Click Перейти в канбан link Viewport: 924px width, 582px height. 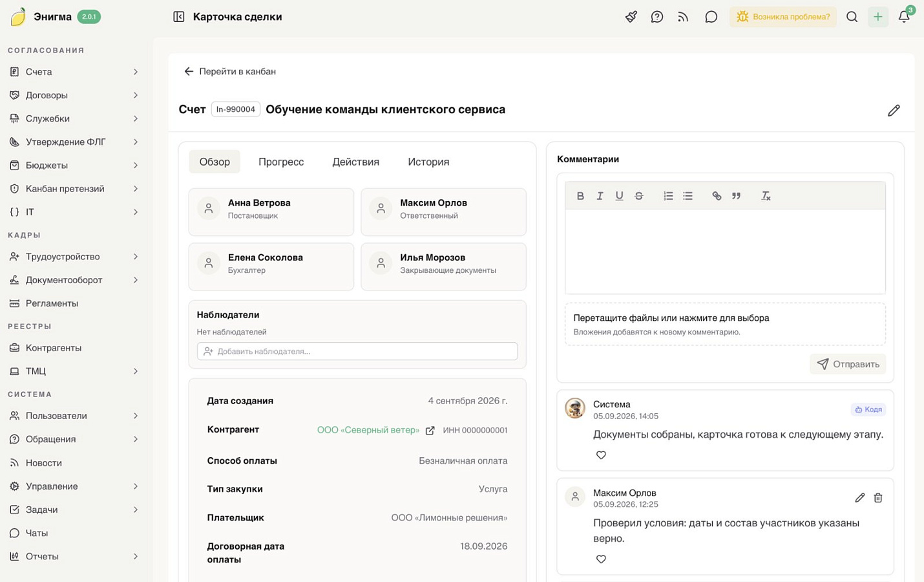click(x=230, y=71)
